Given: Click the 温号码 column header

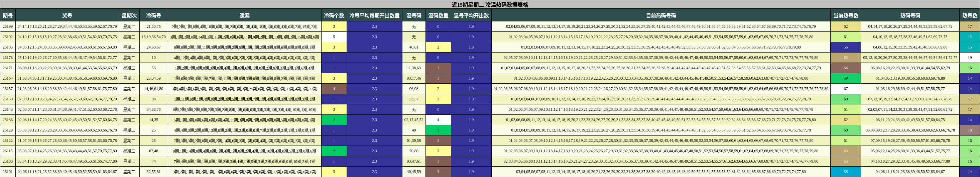Looking at the screenshot, I should pos(413,16).
